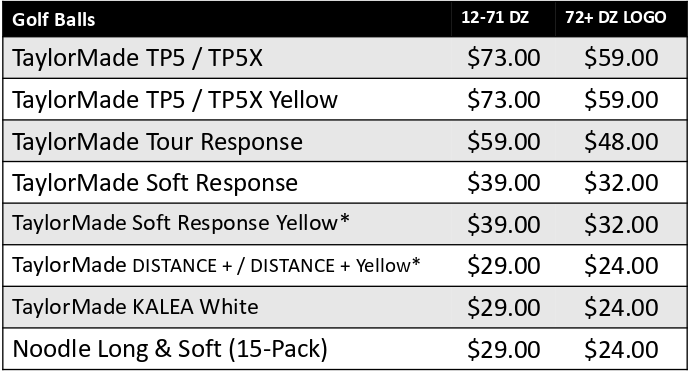Click TaylorMade Soft Response Yellow* entry

pyautogui.click(x=181, y=223)
